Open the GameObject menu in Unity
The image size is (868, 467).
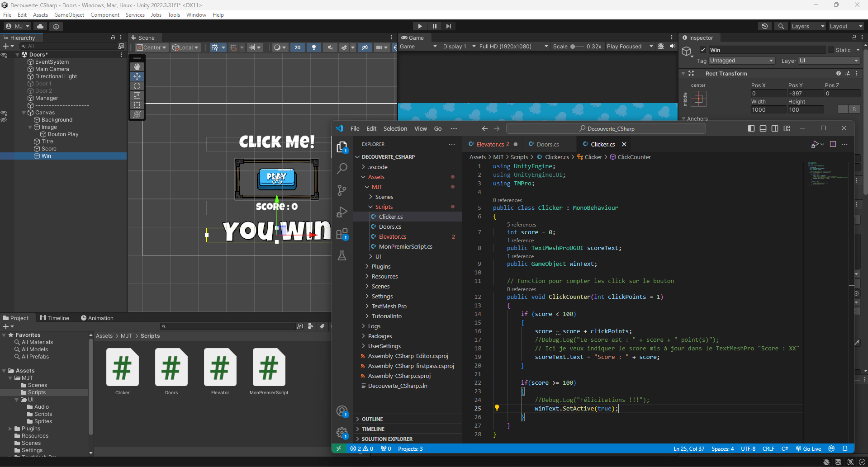tap(69, 15)
